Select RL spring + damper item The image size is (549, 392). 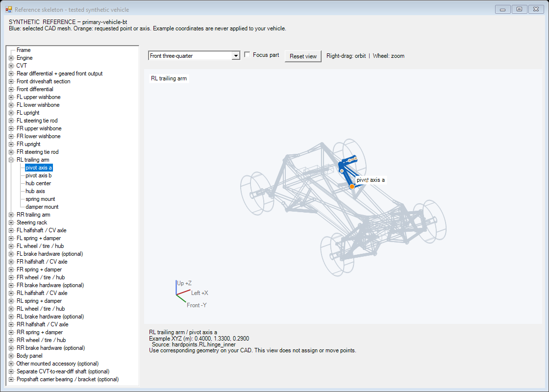pos(39,301)
